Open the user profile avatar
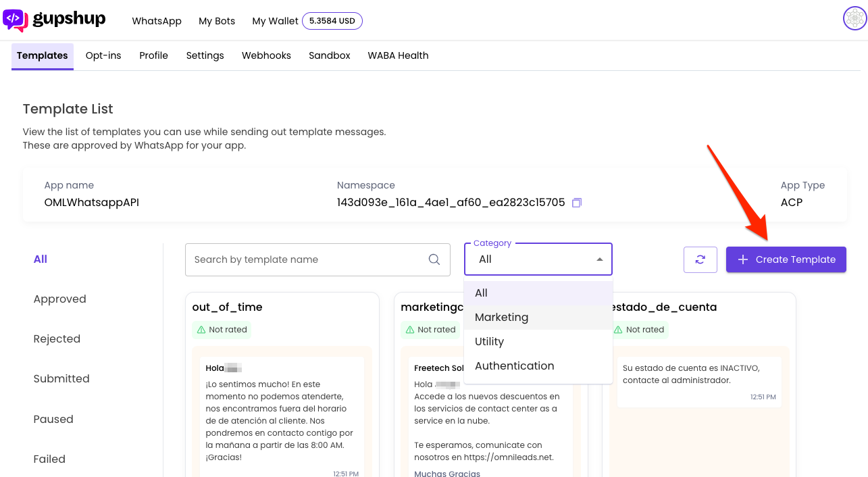This screenshot has width=868, height=477. 854,18
